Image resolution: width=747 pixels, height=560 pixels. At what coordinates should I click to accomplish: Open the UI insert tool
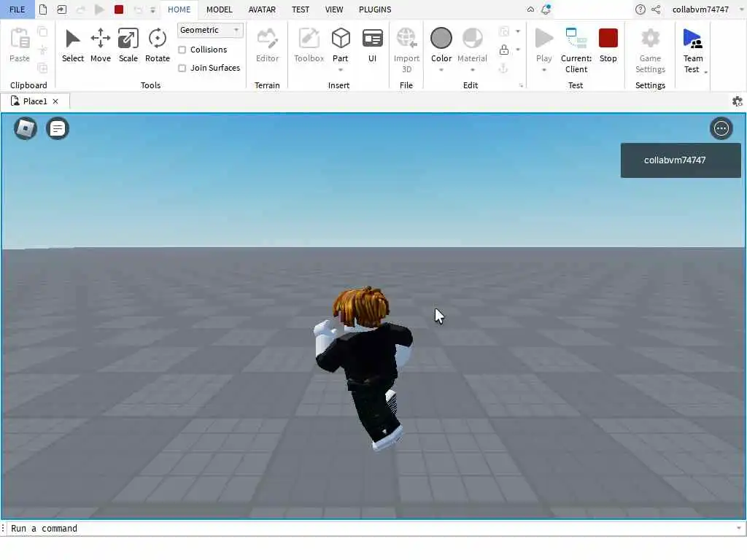click(373, 45)
